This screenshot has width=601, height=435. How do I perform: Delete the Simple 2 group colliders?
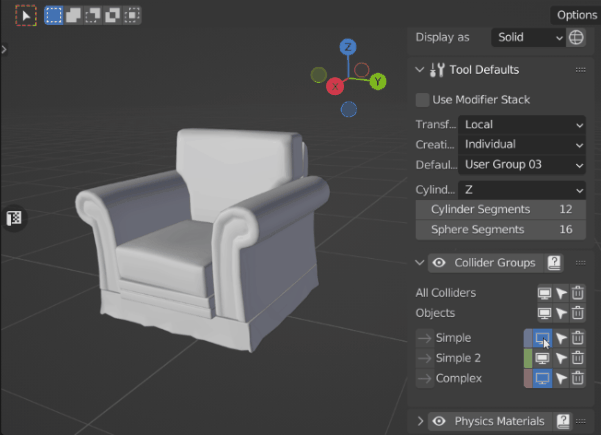578,358
